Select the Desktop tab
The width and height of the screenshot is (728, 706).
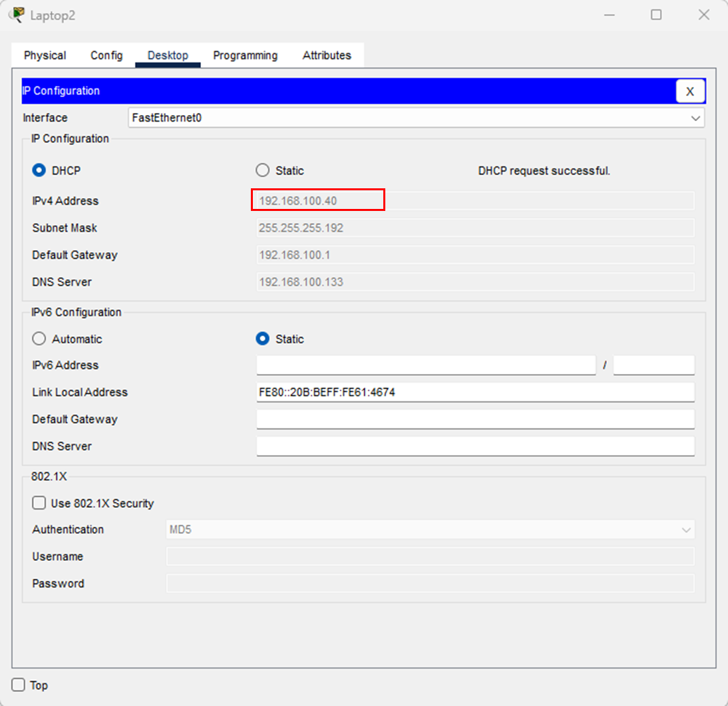168,55
